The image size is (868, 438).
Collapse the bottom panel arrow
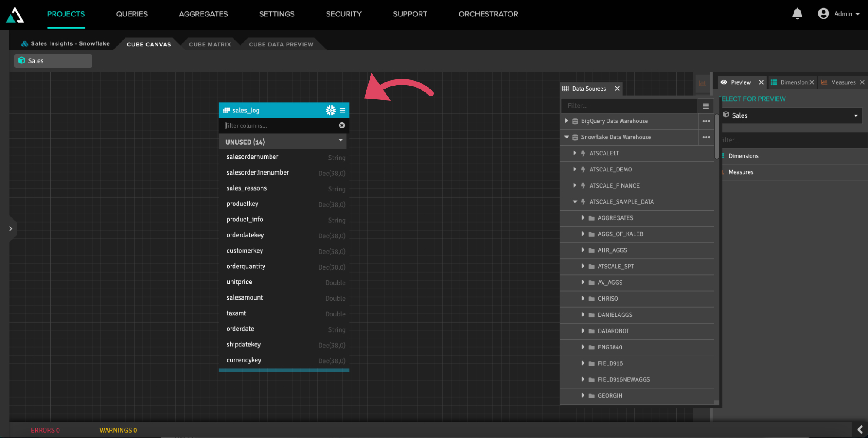coord(860,430)
